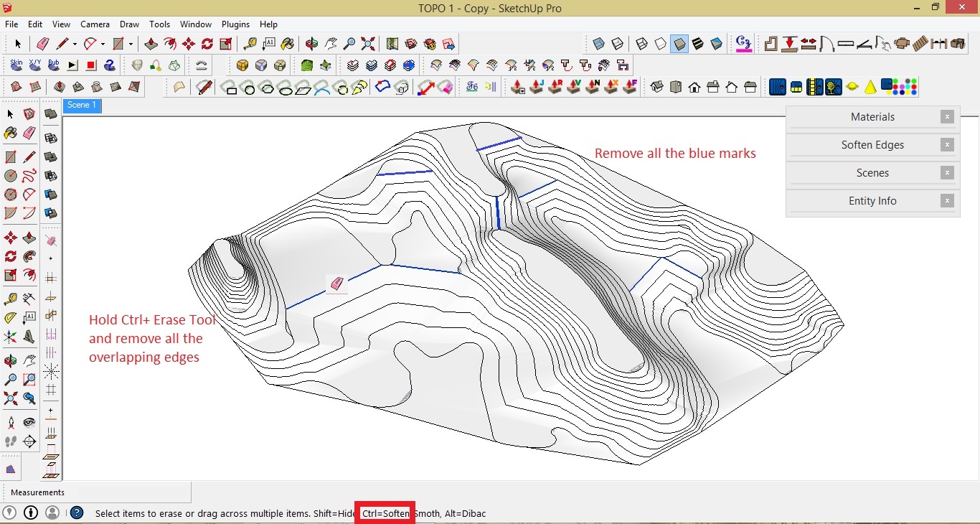This screenshot has height=524, width=980.
Task: Select the Eraser tool
Action: pos(42,44)
